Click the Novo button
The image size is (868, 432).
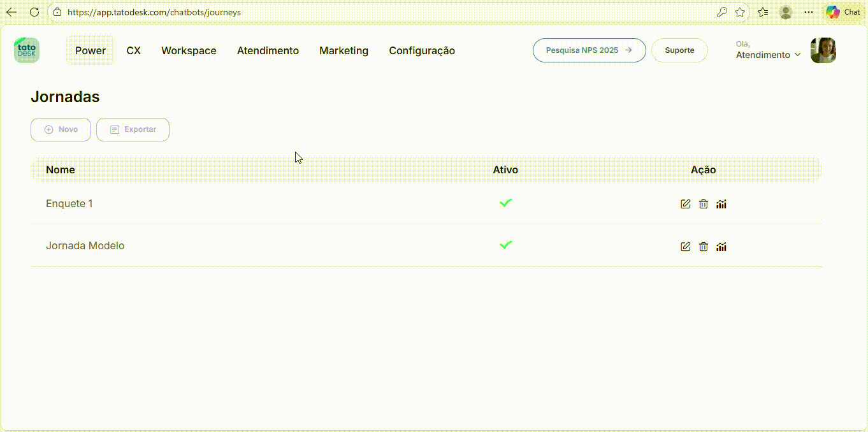coord(61,129)
